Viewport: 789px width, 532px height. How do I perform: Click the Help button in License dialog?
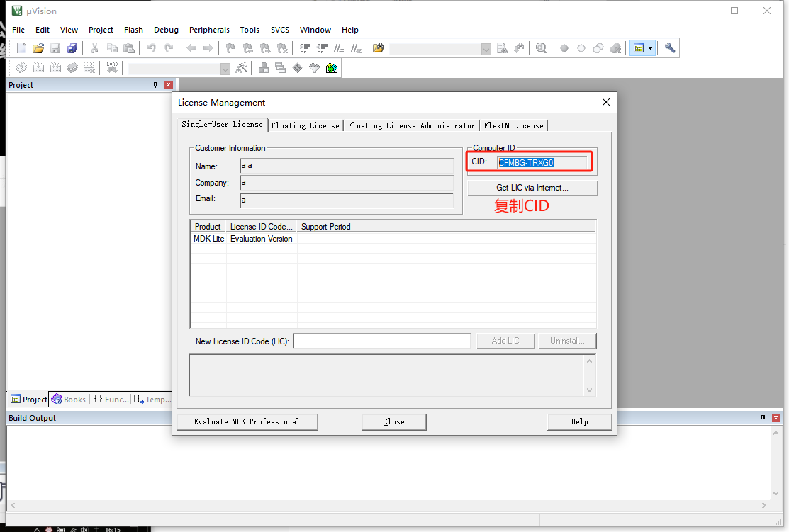[579, 421]
